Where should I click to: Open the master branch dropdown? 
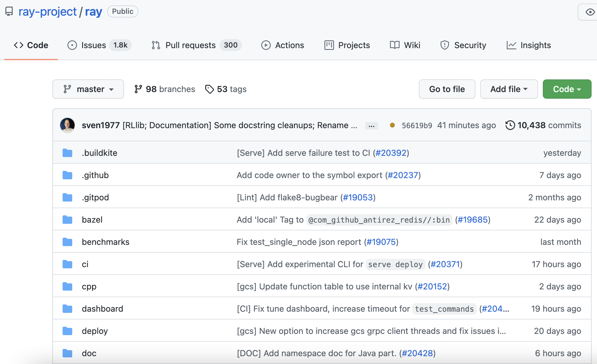(x=88, y=89)
